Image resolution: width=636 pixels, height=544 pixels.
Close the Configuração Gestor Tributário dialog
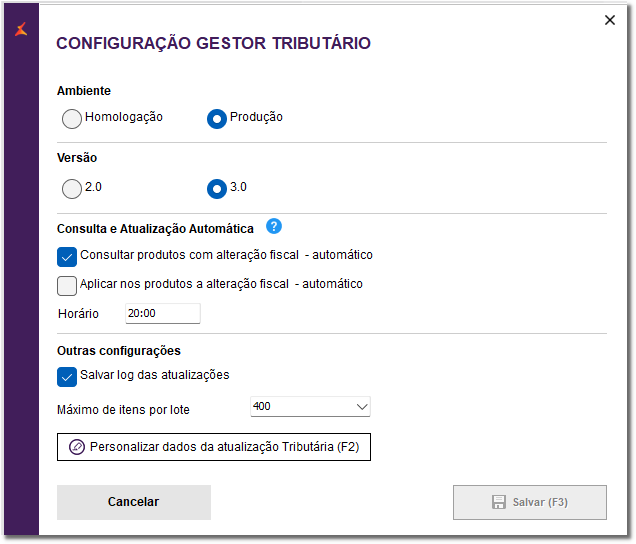(x=610, y=20)
